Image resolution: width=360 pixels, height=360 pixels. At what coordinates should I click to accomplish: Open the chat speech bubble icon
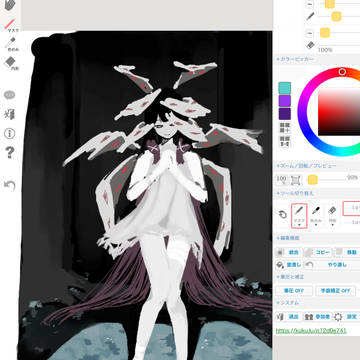tap(10, 95)
